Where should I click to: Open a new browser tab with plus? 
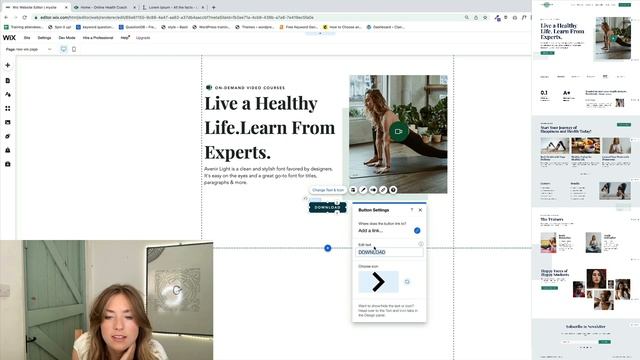pos(213,7)
